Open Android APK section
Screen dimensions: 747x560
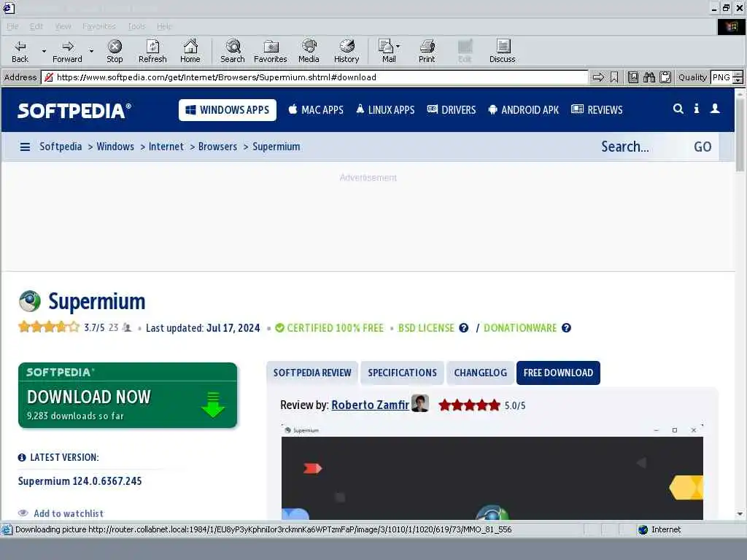pyautogui.click(x=523, y=110)
